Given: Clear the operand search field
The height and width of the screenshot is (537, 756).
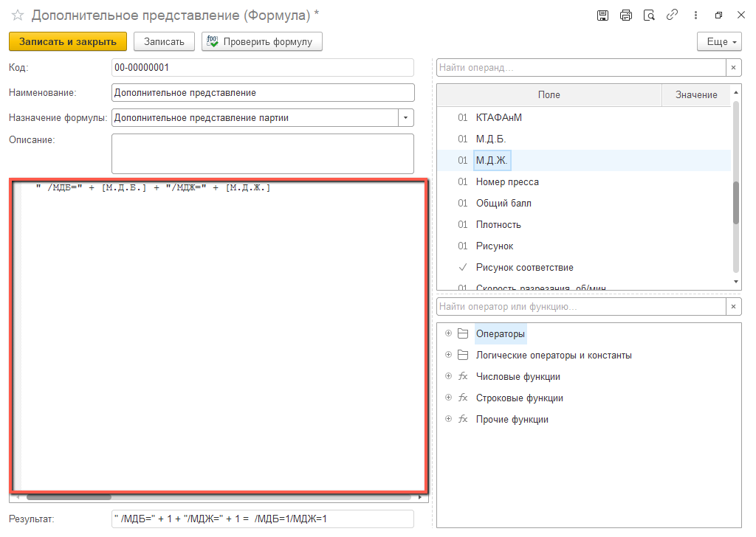Looking at the screenshot, I should click(x=733, y=68).
